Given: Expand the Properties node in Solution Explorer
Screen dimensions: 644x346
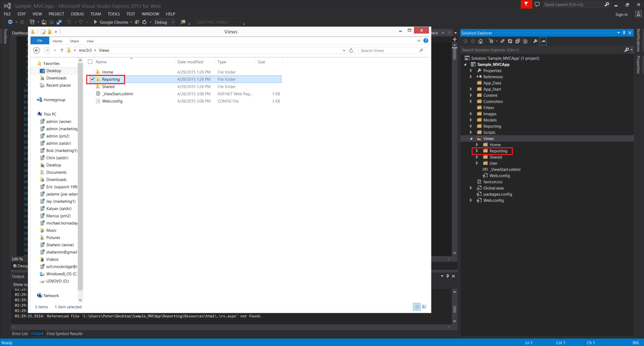Looking at the screenshot, I should coord(471,71).
